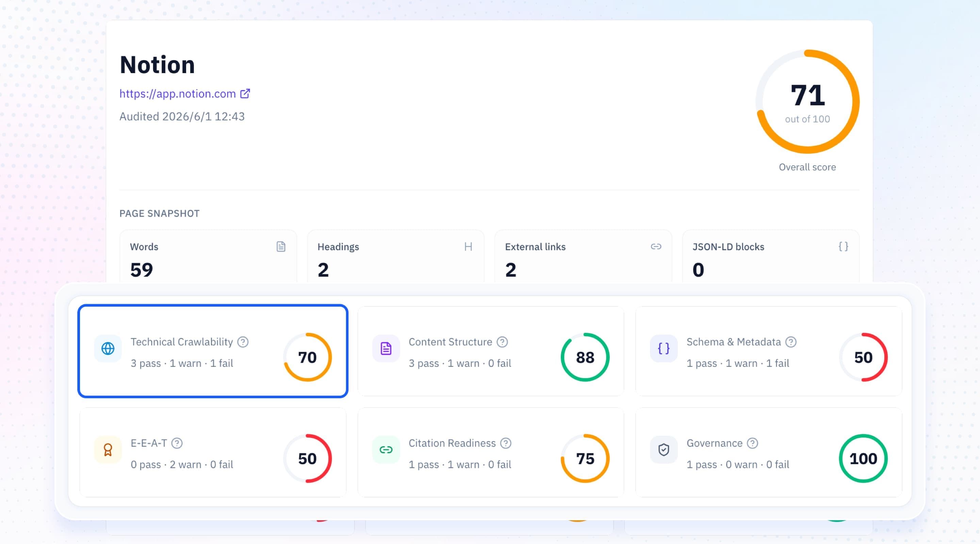Click the Citation Readiness score ring 75

[585, 458]
